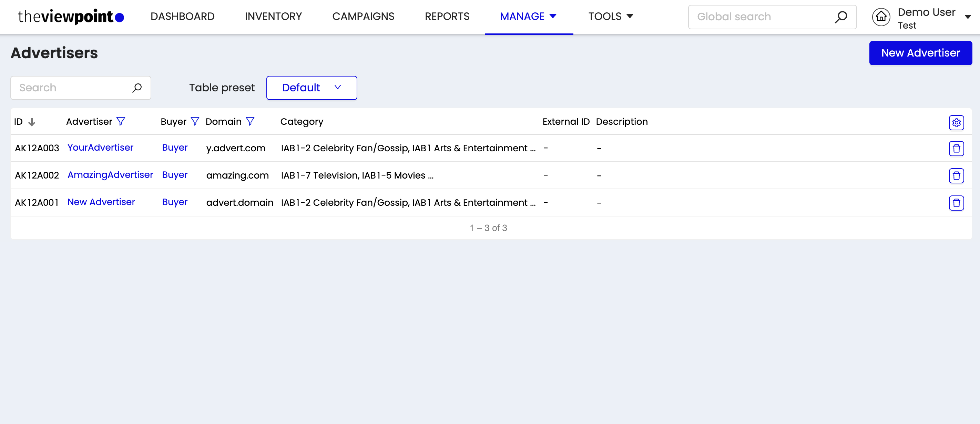980x424 pixels.
Task: Open the AmazingAdvertiser link
Action: 110,175
